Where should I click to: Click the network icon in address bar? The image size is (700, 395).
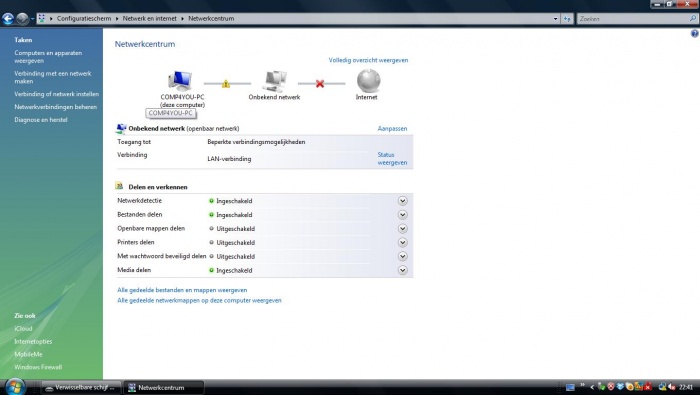point(42,18)
